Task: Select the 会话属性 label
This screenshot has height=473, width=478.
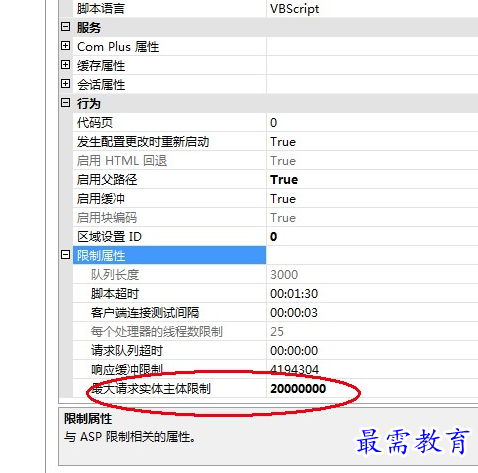Action: point(101,84)
